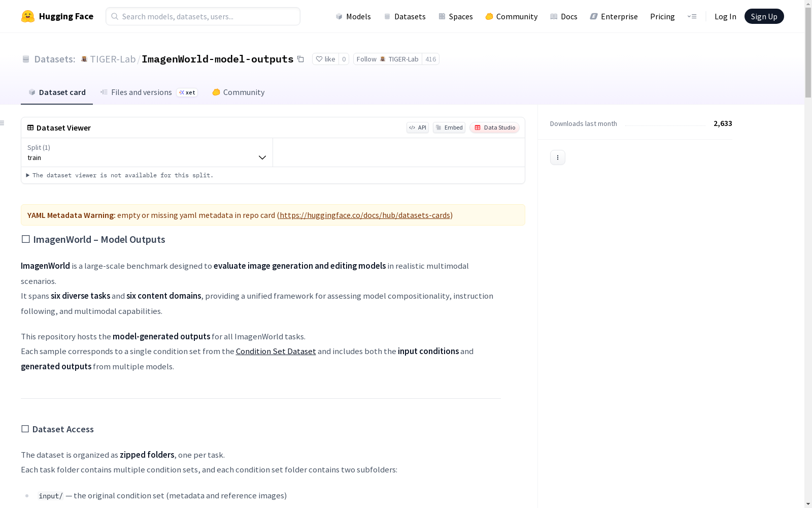Open the extra navigation menu icon
This screenshot has width=812, height=508.
[x=692, y=16]
